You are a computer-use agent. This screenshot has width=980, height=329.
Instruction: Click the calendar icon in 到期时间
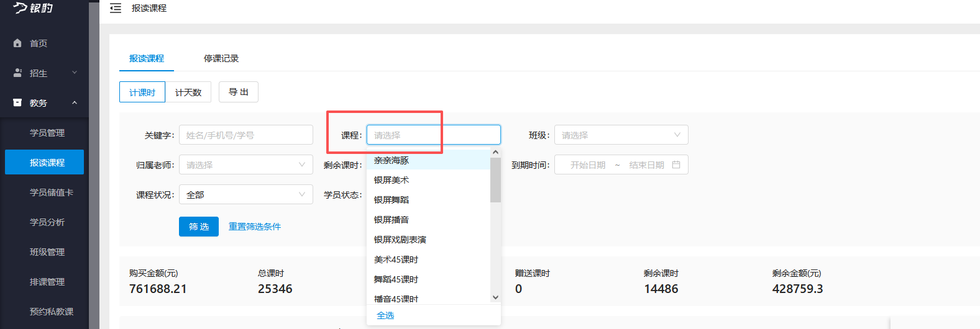(676, 164)
